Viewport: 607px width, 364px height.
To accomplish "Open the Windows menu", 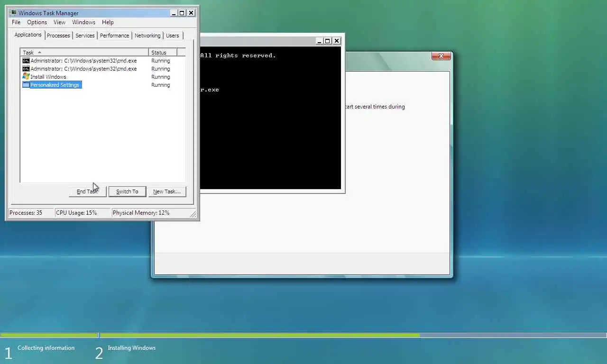I will tap(83, 22).
